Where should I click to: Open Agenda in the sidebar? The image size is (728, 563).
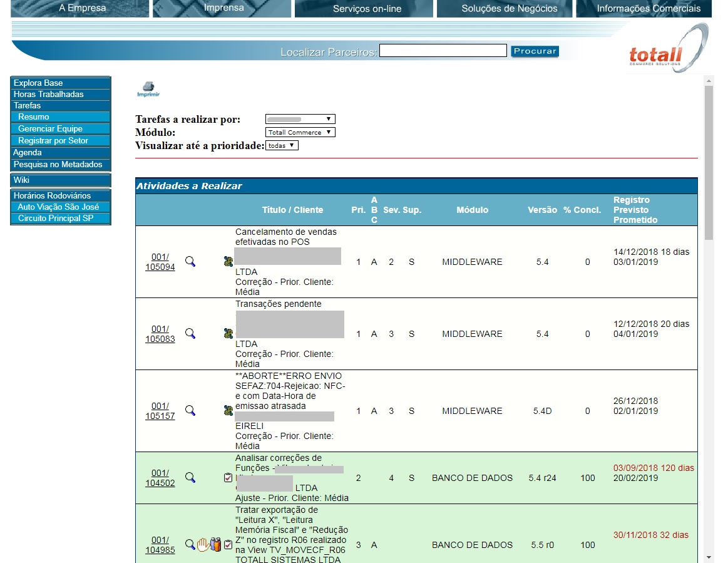(x=61, y=153)
